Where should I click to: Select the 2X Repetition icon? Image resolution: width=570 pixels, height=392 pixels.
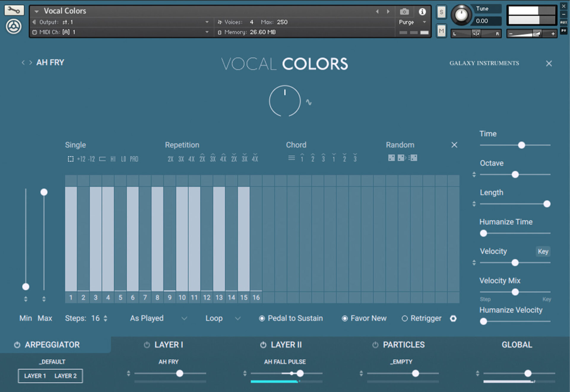pyautogui.click(x=170, y=159)
